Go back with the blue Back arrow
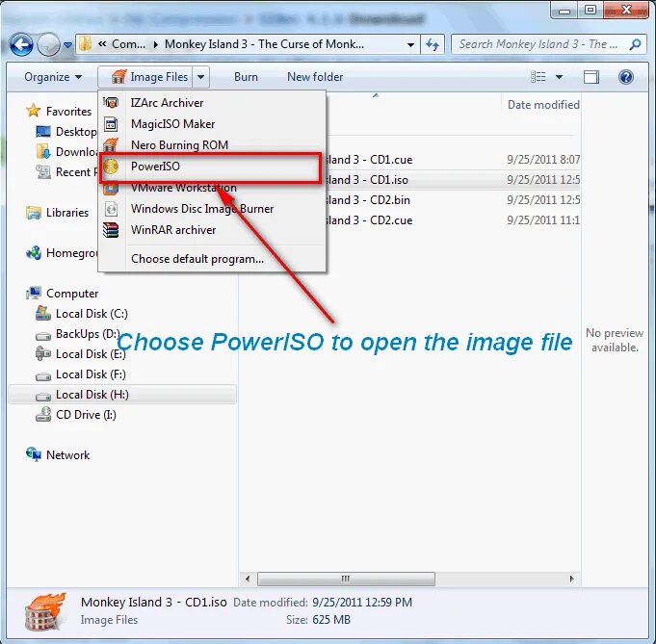656x644 pixels. coord(21,44)
